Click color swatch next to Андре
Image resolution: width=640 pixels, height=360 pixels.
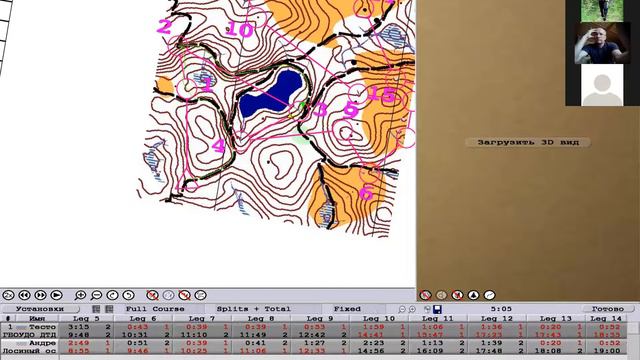pos(21,343)
